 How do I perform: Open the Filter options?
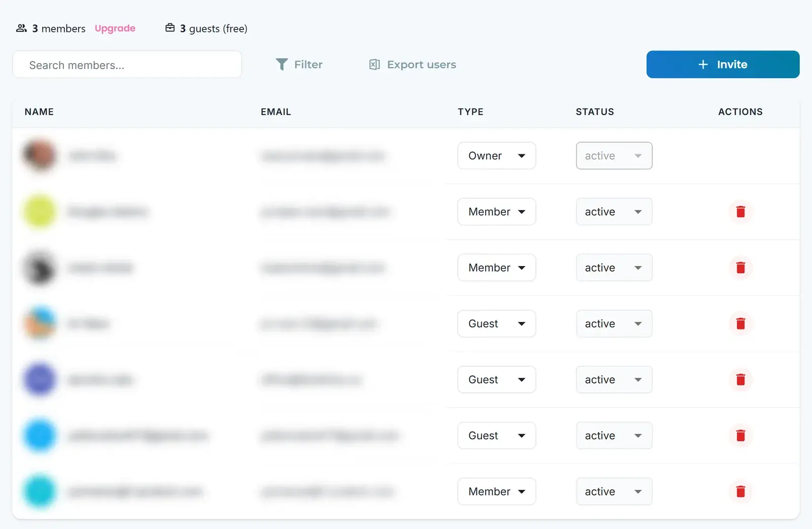[299, 64]
